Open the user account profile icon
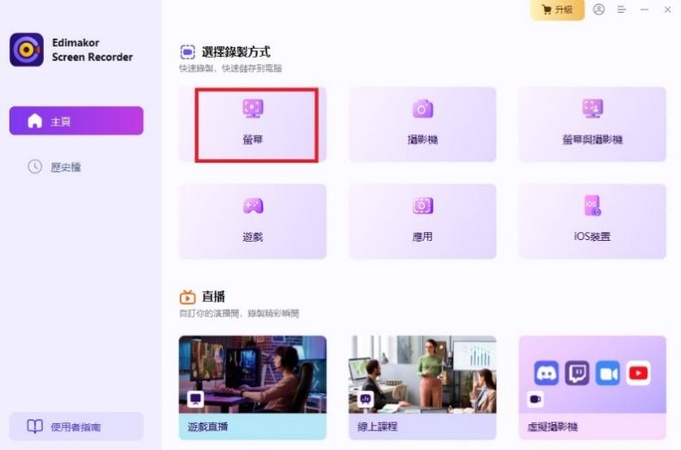Image resolution: width=681 pixels, height=450 pixels. pos(599,9)
